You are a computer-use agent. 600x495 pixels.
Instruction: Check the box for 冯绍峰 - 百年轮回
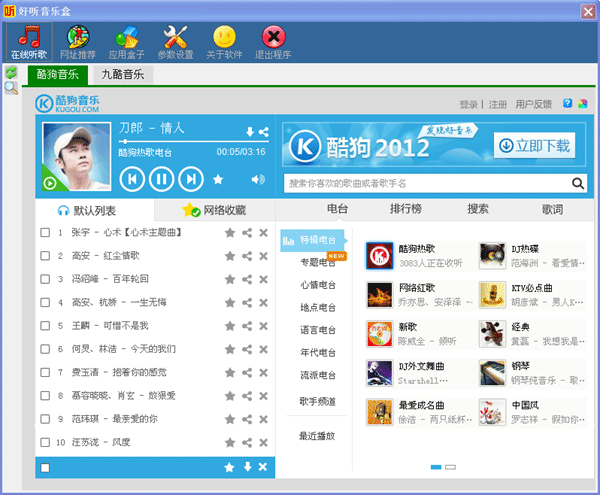coord(45,279)
